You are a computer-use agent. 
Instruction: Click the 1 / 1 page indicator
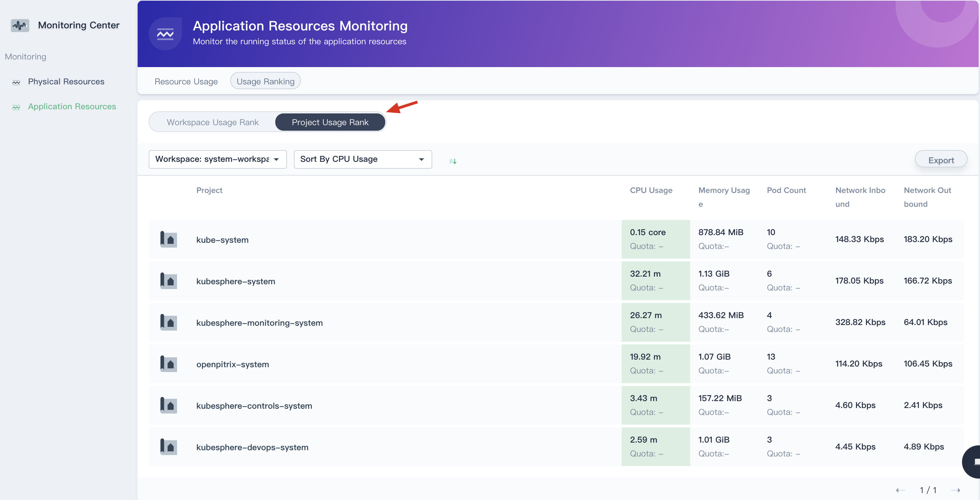pyautogui.click(x=928, y=490)
